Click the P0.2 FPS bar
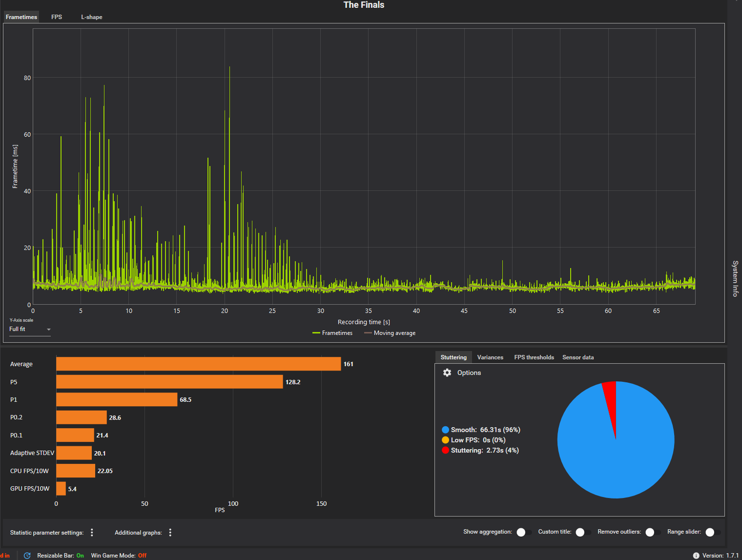This screenshot has height=560, width=742. (x=82, y=417)
